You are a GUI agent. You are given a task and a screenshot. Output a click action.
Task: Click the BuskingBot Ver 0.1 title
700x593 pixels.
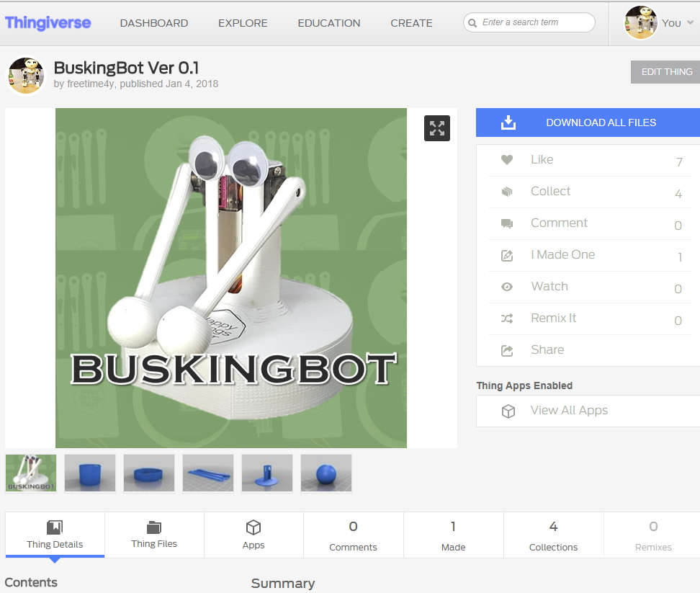[126, 68]
